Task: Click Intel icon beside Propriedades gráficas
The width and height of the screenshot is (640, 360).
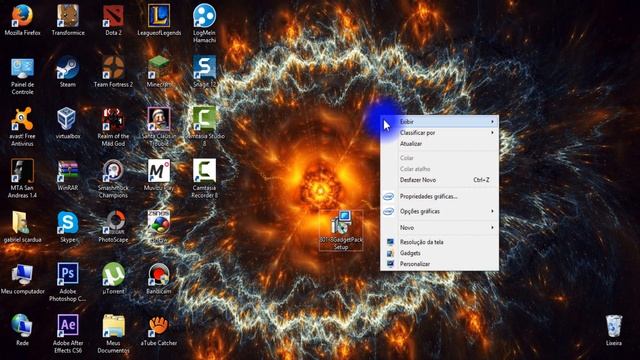Action: tap(388, 196)
